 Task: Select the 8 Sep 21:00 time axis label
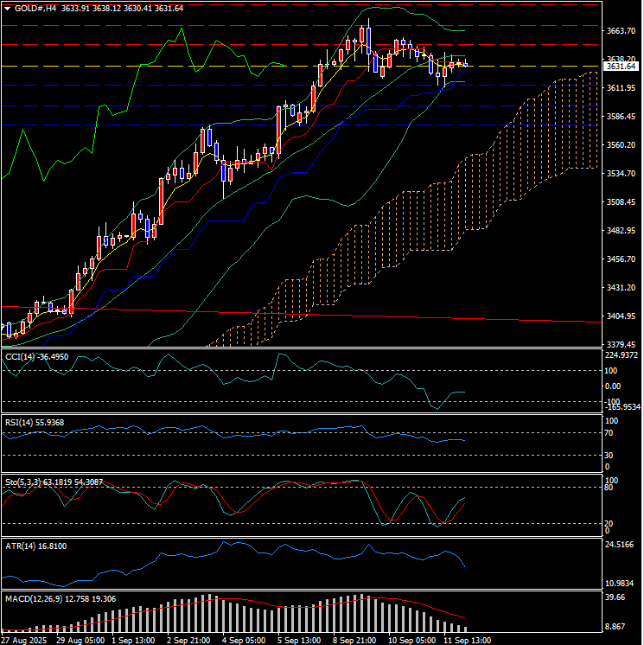tap(354, 641)
